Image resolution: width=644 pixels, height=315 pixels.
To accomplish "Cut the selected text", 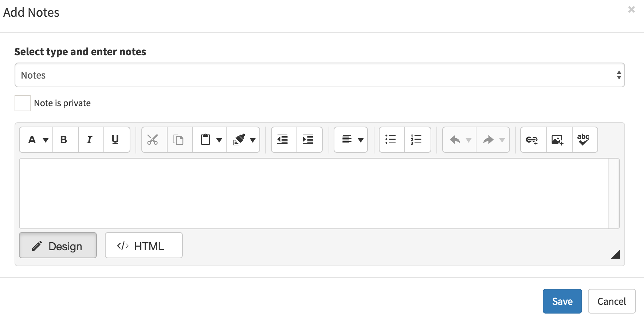I will pos(153,140).
